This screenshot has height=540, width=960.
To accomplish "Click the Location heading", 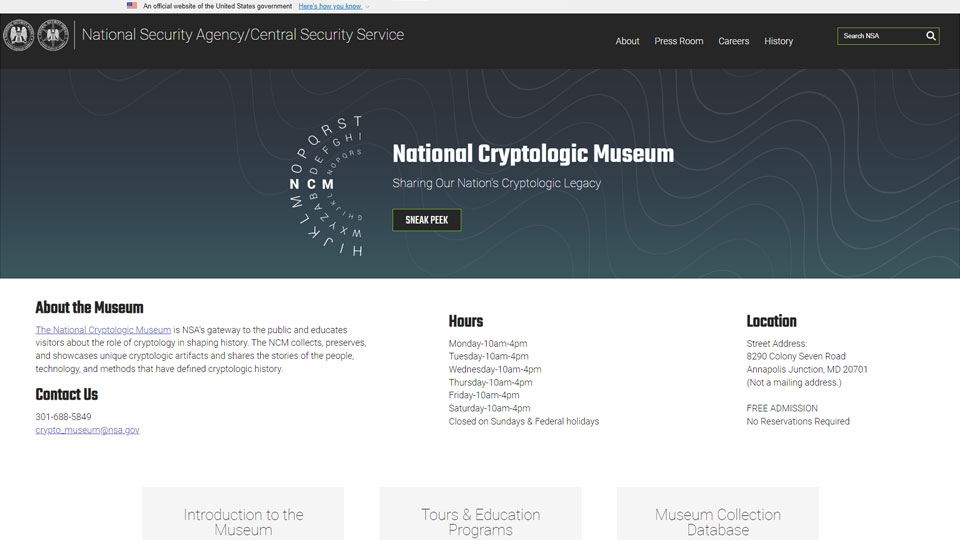I will pyautogui.click(x=771, y=321).
